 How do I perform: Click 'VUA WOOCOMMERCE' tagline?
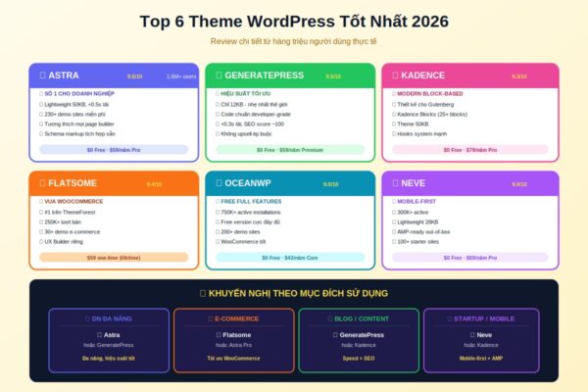pos(72,202)
